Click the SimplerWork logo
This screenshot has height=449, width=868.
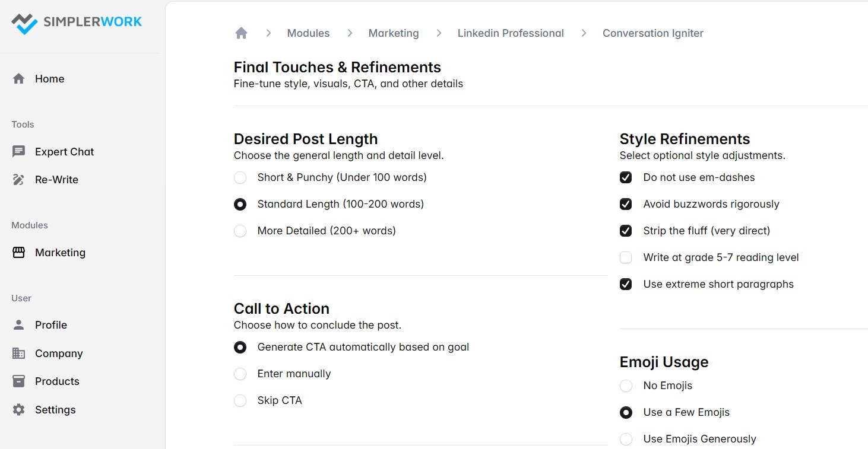pyautogui.click(x=76, y=23)
